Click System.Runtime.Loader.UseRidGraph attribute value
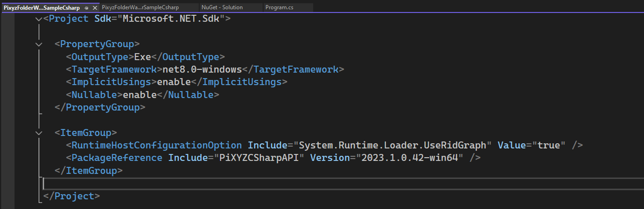Viewport: 644px width, 209px height. (392, 145)
